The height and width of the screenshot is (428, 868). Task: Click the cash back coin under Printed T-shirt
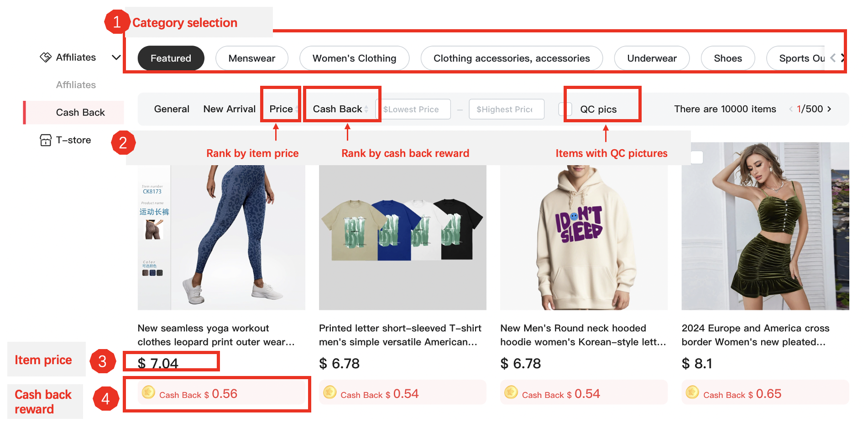pos(330,392)
